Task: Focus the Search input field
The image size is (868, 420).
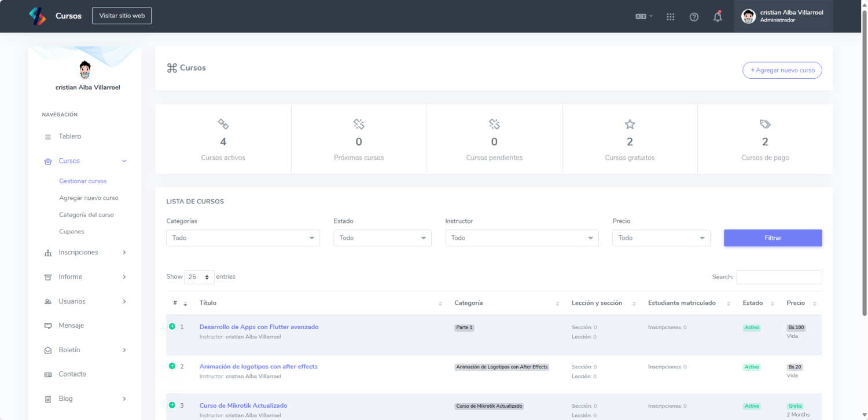Action: tap(778, 277)
